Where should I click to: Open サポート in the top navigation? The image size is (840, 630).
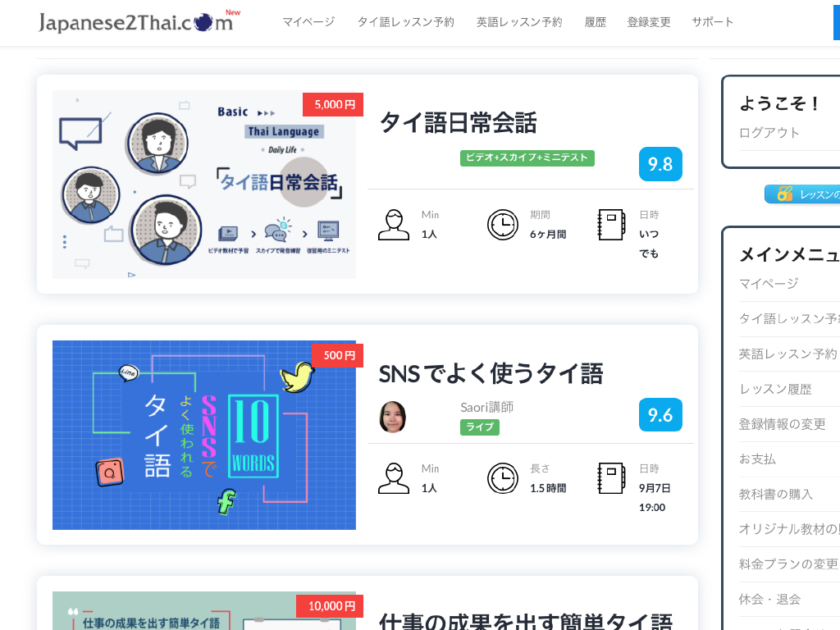(712, 22)
